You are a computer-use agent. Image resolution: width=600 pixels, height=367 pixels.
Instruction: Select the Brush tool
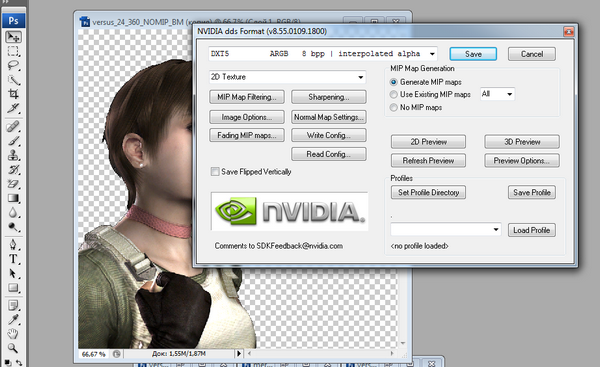coord(13,141)
